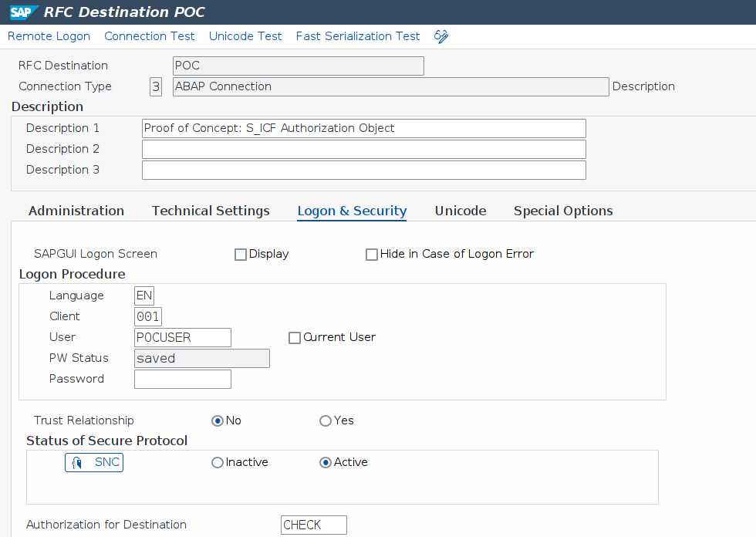Check Hide in Case of Logon Error
This screenshot has width=756, height=537.
pyautogui.click(x=372, y=255)
